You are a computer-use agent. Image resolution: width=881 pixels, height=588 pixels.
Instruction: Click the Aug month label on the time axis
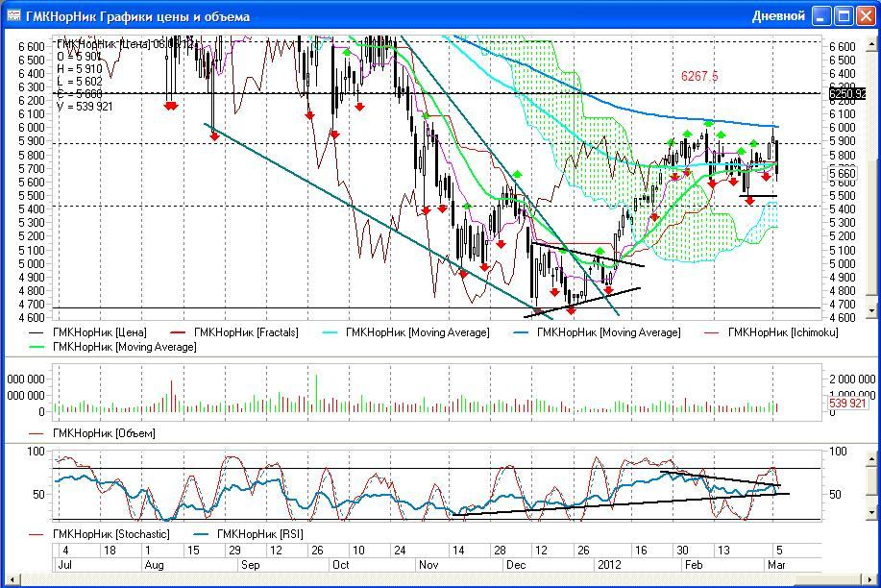pos(154,564)
